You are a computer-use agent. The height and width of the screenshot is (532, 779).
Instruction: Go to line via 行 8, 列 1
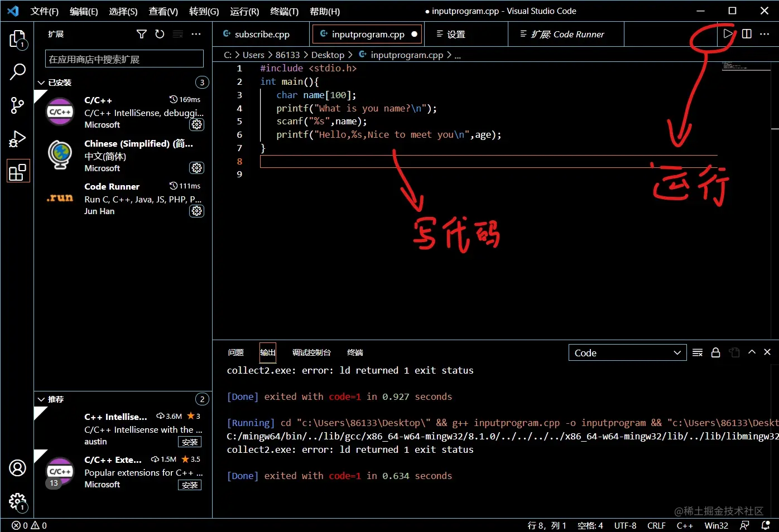547,525
